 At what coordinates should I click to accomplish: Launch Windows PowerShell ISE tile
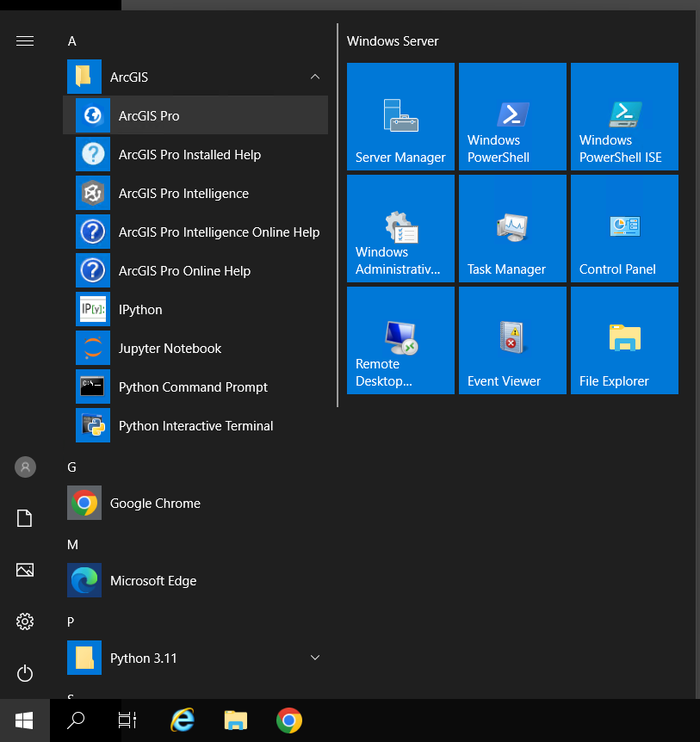623,116
